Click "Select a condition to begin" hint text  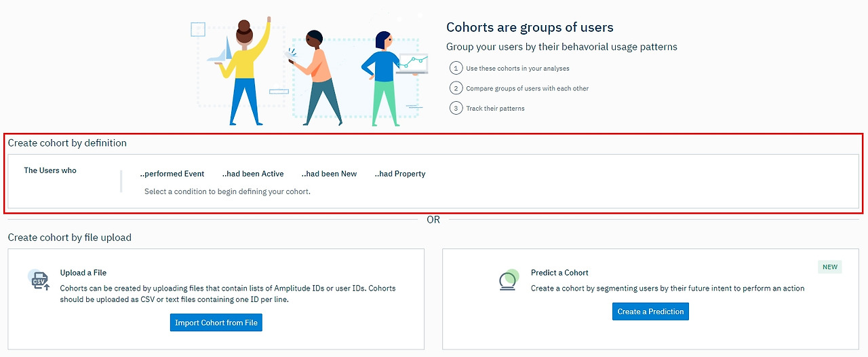[227, 191]
